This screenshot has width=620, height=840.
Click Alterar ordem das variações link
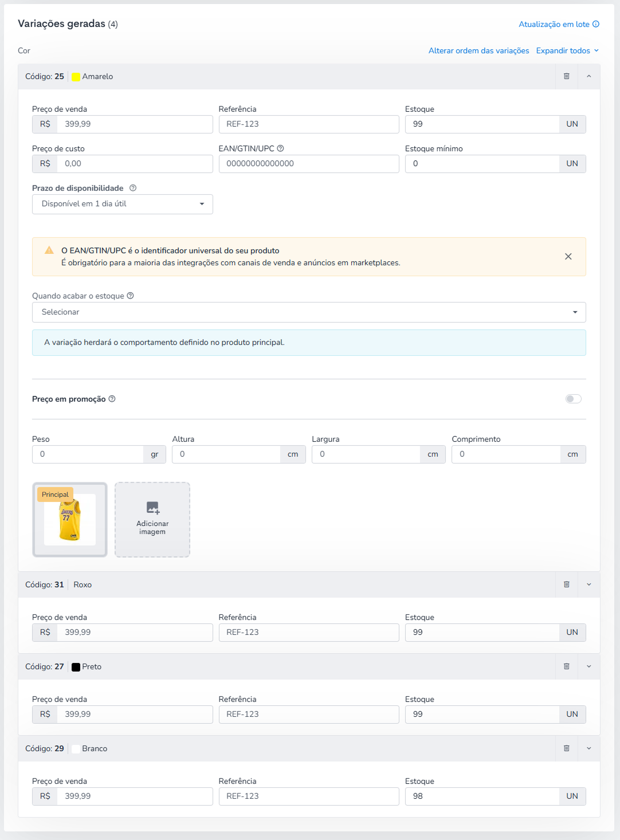tap(479, 50)
